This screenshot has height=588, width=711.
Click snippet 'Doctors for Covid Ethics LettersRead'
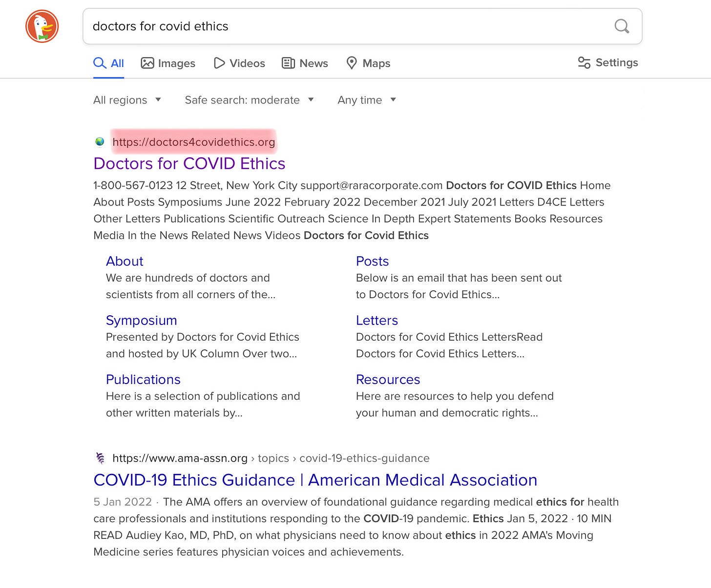(449, 337)
